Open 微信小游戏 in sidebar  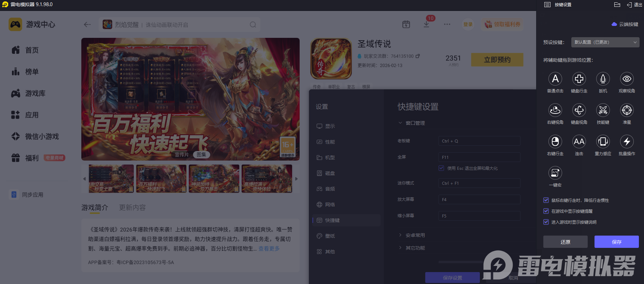[x=35, y=136]
